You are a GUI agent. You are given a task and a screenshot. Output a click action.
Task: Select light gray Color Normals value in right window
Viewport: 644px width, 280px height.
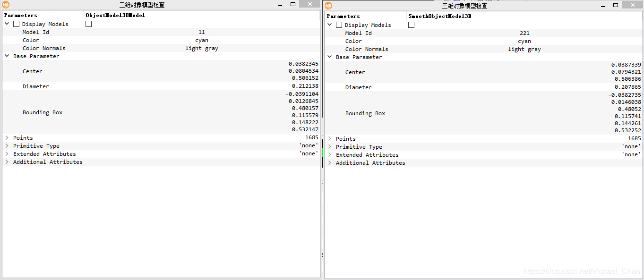524,49
